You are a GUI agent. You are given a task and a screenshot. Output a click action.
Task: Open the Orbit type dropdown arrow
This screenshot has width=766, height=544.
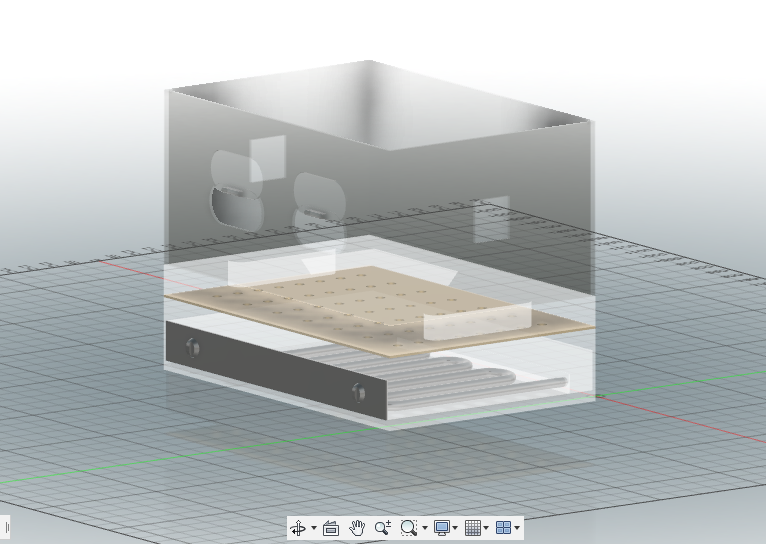tap(314, 528)
